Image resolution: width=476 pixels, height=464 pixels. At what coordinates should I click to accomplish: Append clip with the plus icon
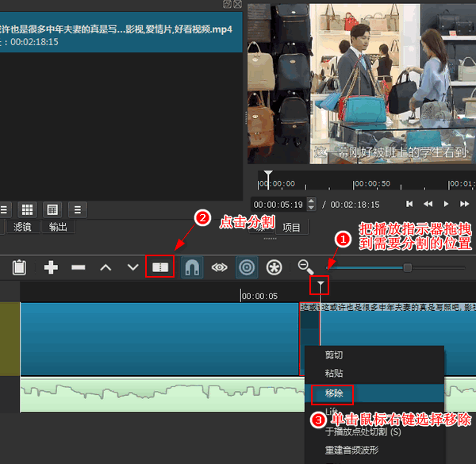point(51,267)
